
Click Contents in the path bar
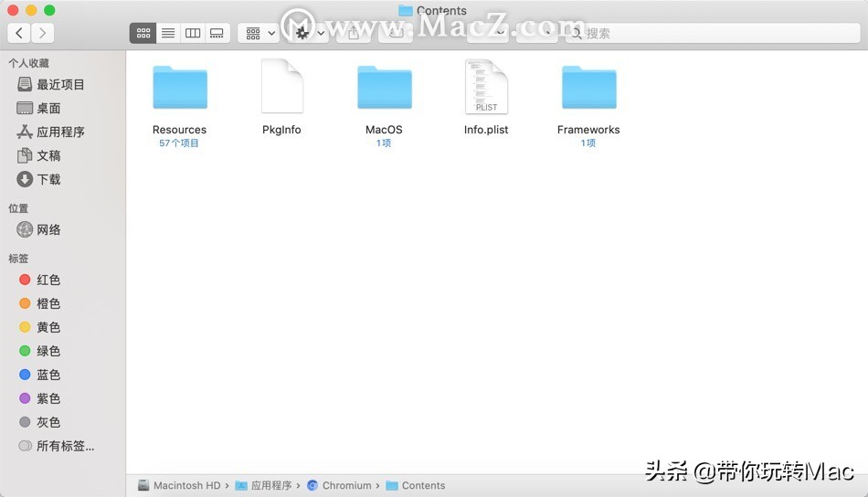pos(415,485)
